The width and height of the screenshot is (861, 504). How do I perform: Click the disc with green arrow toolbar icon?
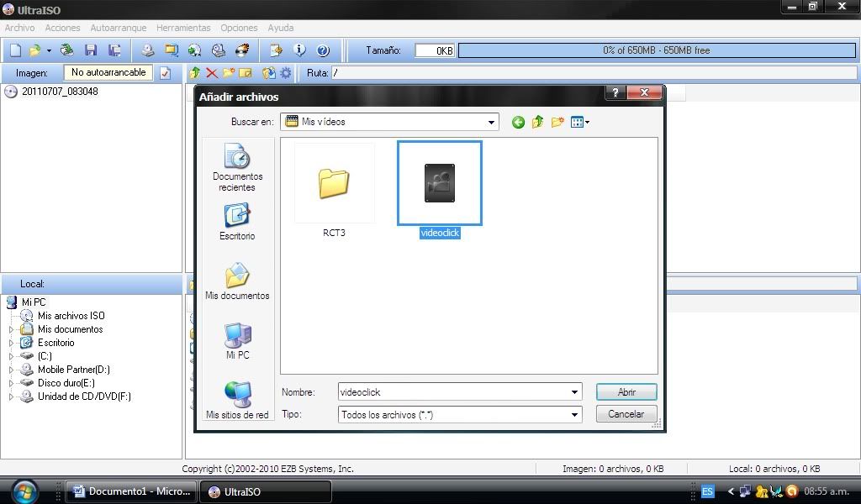[194, 50]
